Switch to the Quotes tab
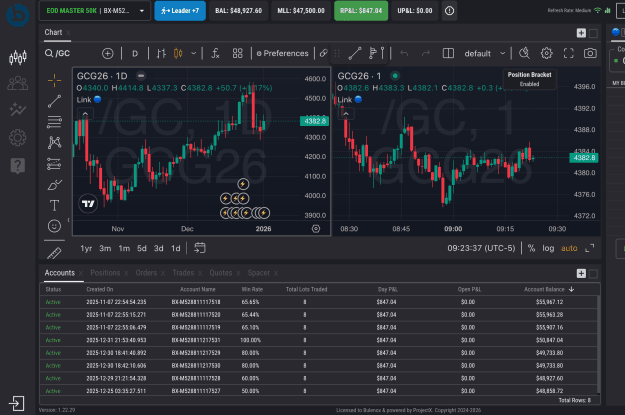625x415 pixels. [x=221, y=273]
